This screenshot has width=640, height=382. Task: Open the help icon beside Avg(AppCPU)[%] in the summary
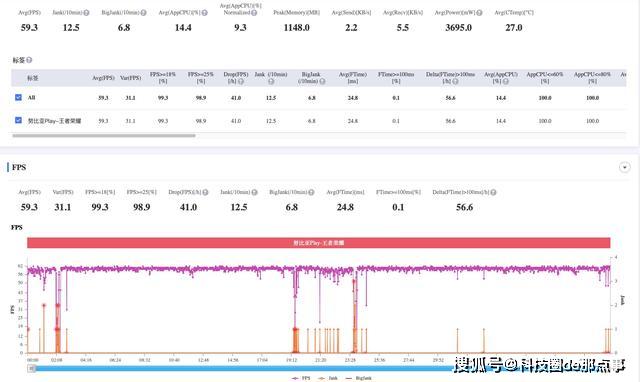[204, 13]
